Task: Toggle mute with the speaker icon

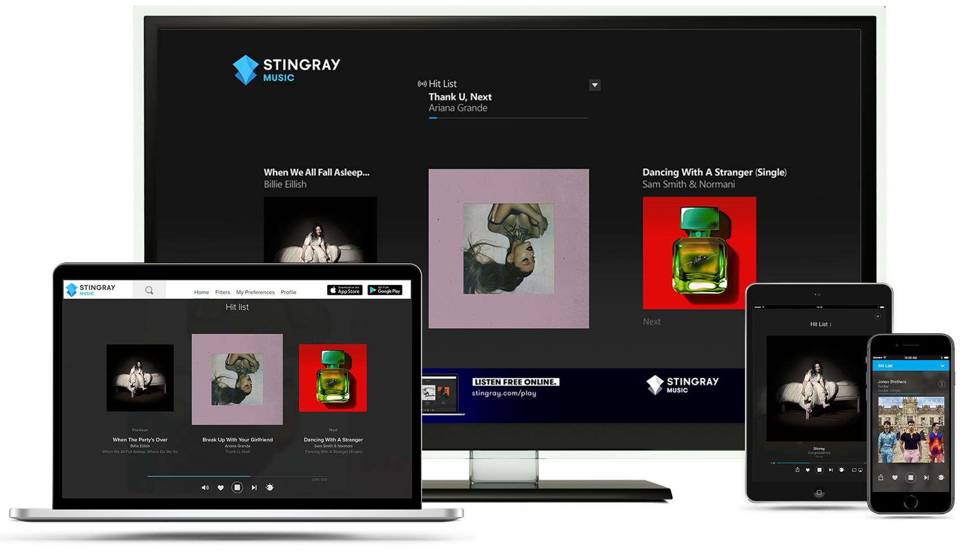Action: coord(205,487)
